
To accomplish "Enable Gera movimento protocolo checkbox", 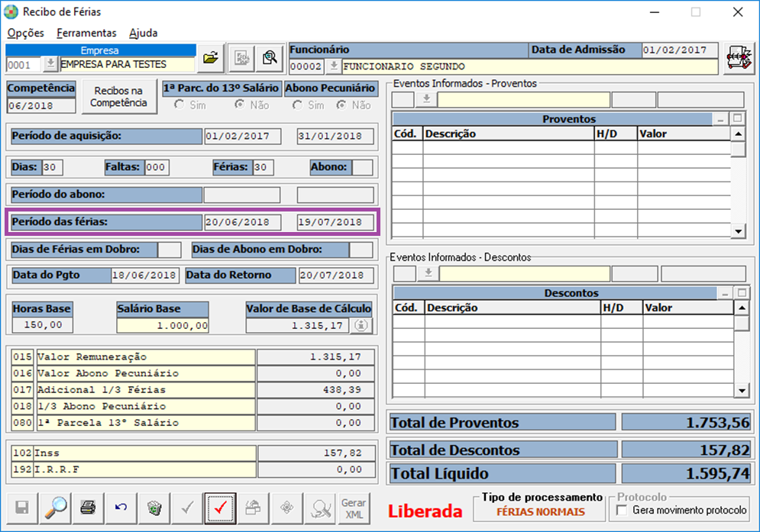I will pos(622,510).
